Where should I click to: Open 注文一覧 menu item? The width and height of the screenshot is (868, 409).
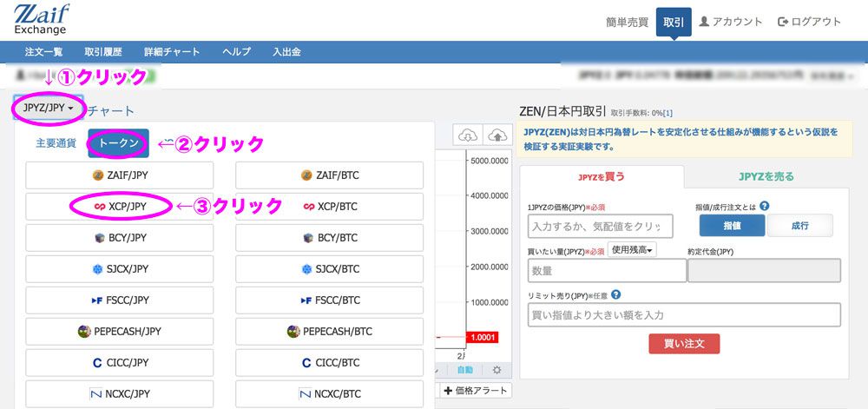point(43,52)
